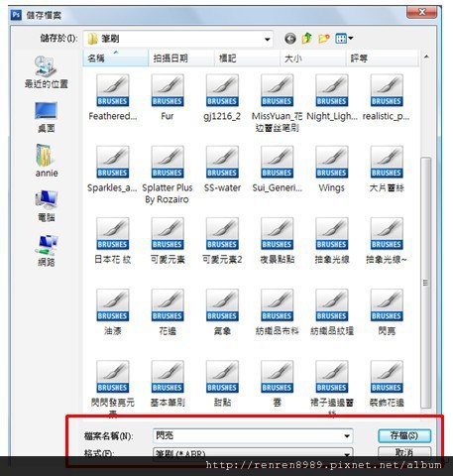
Task: Select the 日本花紋 brush file
Action: point(112,241)
